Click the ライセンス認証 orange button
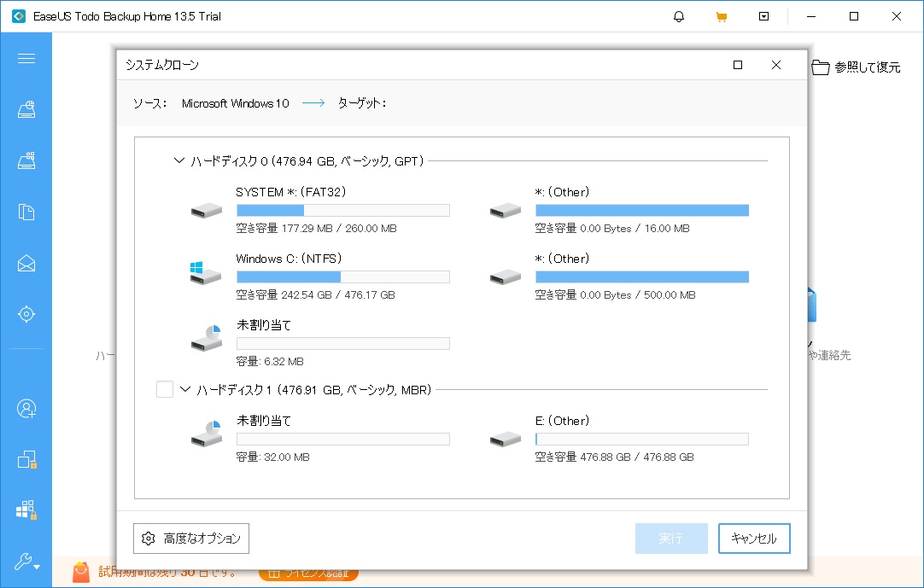The width and height of the screenshot is (924, 588). [x=308, y=573]
